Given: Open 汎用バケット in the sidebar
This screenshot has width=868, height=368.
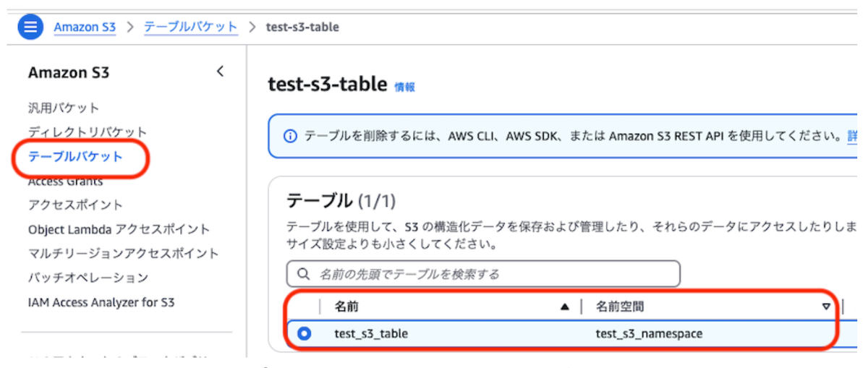Looking at the screenshot, I should (x=64, y=108).
